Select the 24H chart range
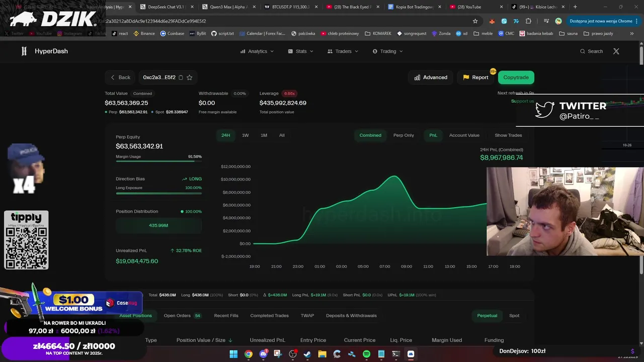The width and height of the screenshot is (644, 362). [x=226, y=135]
